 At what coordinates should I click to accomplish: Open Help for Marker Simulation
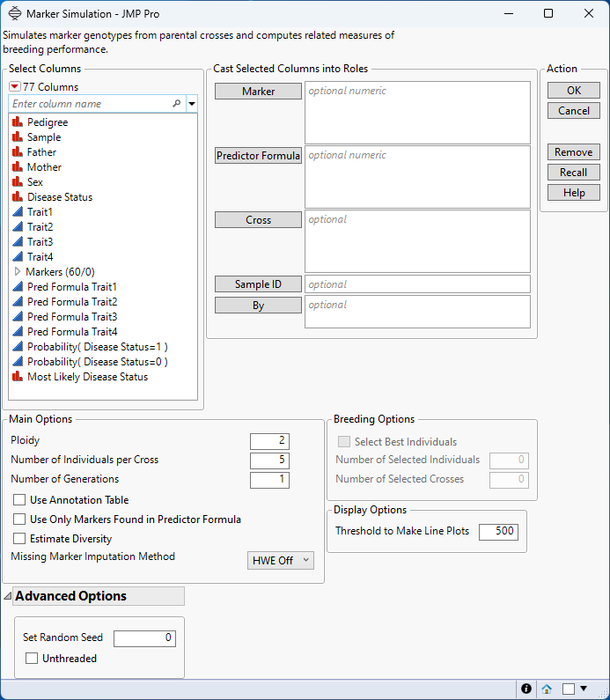pyautogui.click(x=573, y=193)
